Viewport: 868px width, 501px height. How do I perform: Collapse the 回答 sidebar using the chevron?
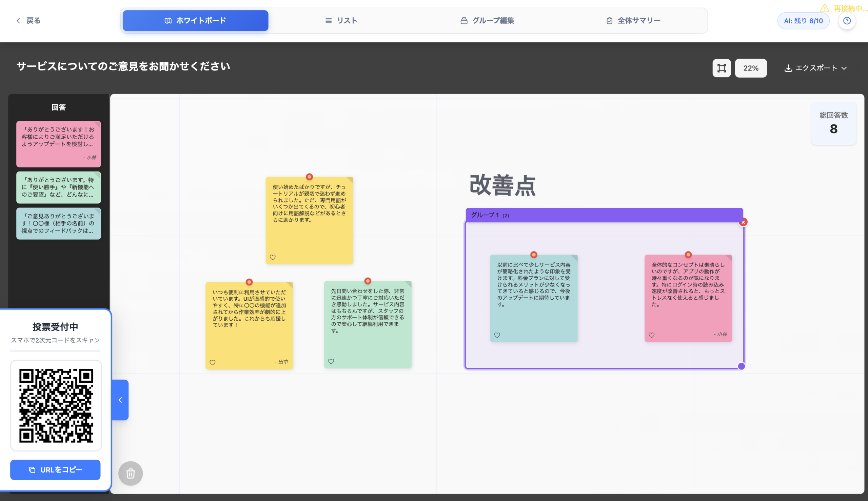click(x=120, y=400)
